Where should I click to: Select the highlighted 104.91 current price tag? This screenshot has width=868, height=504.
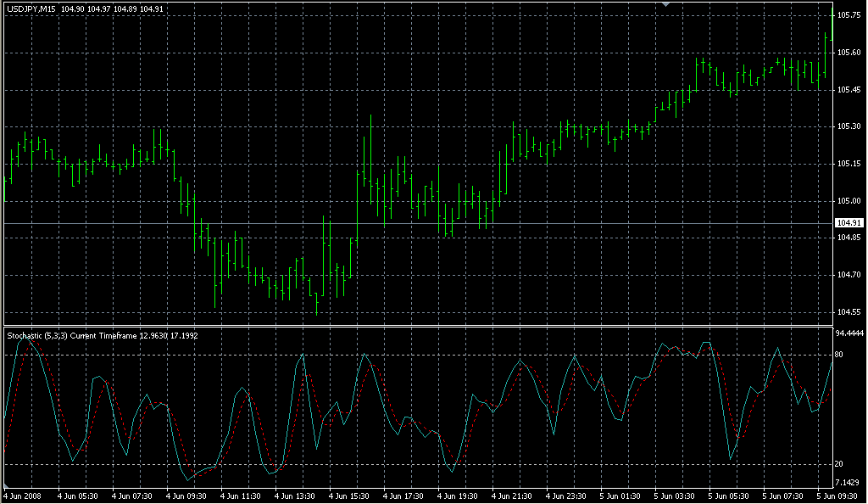(848, 223)
